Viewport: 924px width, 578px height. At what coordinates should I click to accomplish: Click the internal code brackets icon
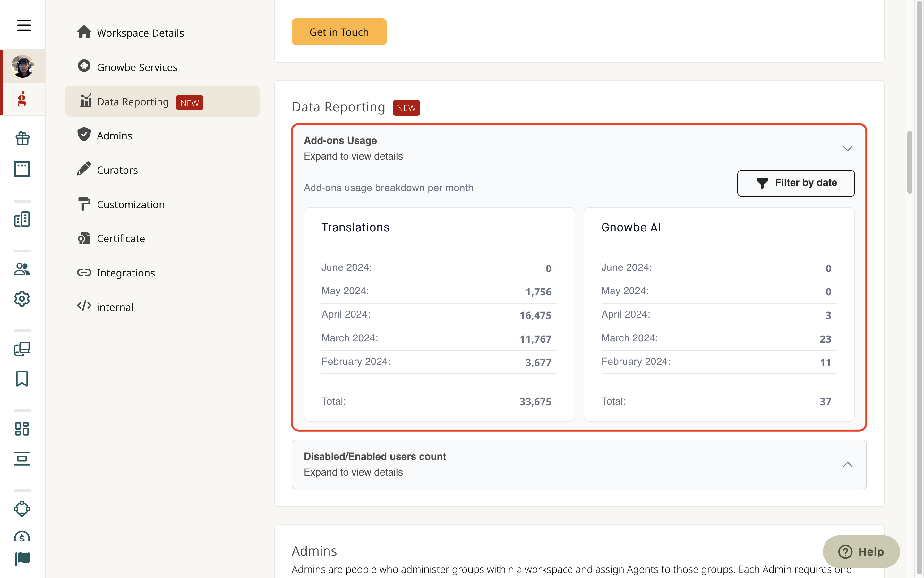point(84,306)
